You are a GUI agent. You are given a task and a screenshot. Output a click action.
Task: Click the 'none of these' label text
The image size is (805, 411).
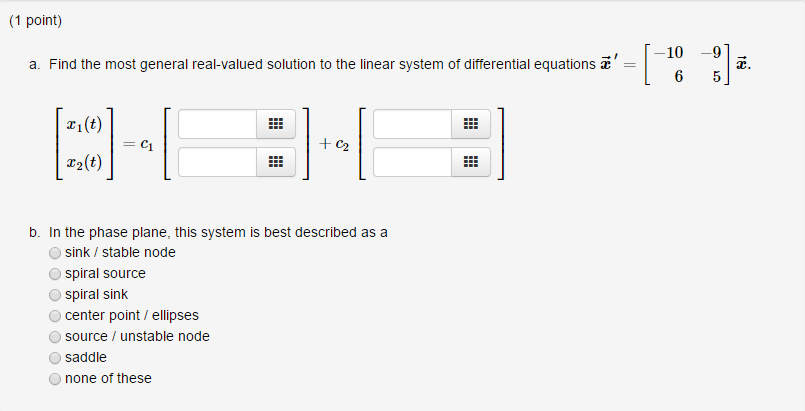108,378
